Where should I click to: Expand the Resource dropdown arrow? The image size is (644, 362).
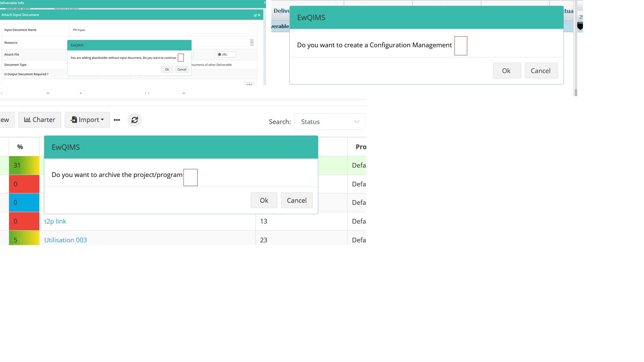click(x=252, y=43)
